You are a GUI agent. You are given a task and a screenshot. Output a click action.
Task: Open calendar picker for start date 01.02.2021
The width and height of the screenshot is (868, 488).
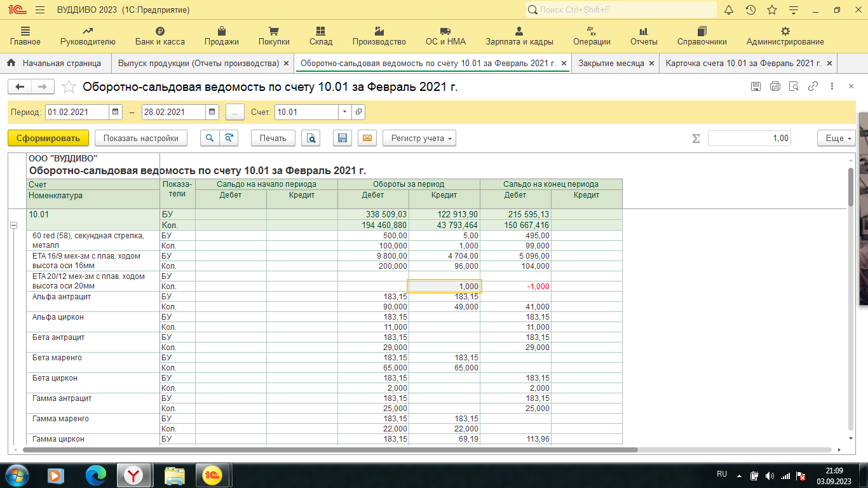pyautogui.click(x=116, y=112)
